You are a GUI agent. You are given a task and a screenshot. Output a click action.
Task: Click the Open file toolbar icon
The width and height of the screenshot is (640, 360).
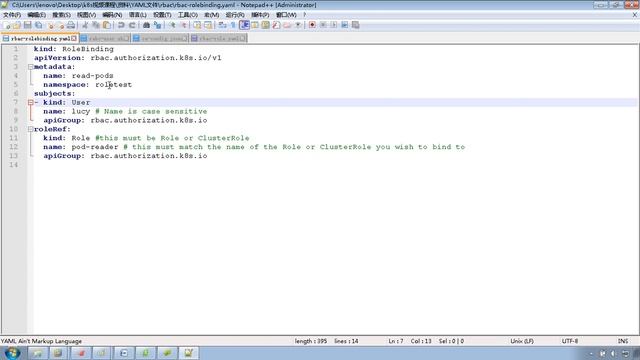[x=17, y=25]
